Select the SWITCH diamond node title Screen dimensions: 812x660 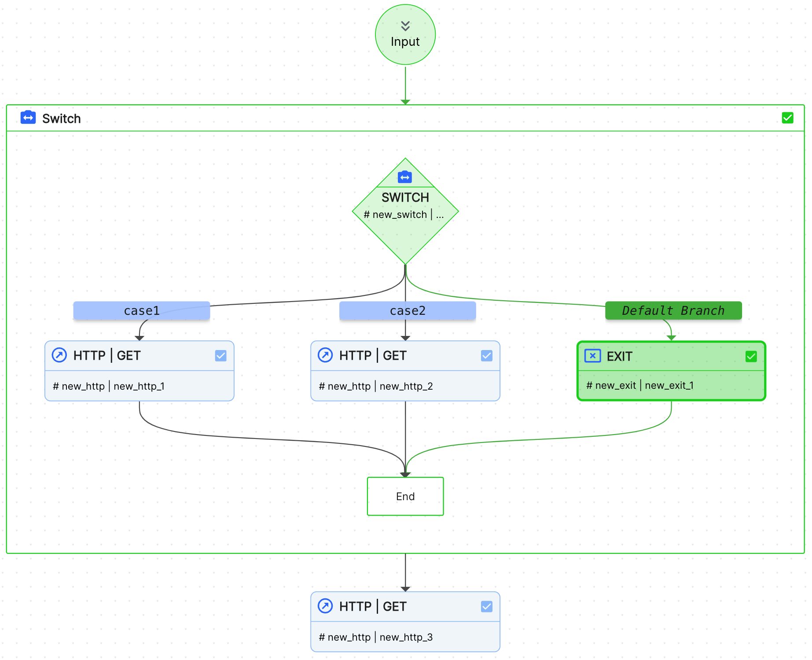coord(405,198)
